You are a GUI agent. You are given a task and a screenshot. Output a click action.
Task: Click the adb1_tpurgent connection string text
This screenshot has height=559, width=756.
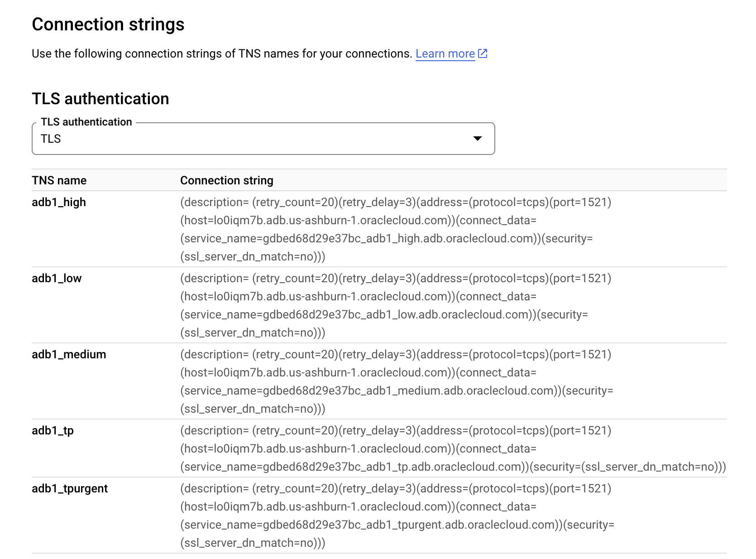click(x=397, y=516)
